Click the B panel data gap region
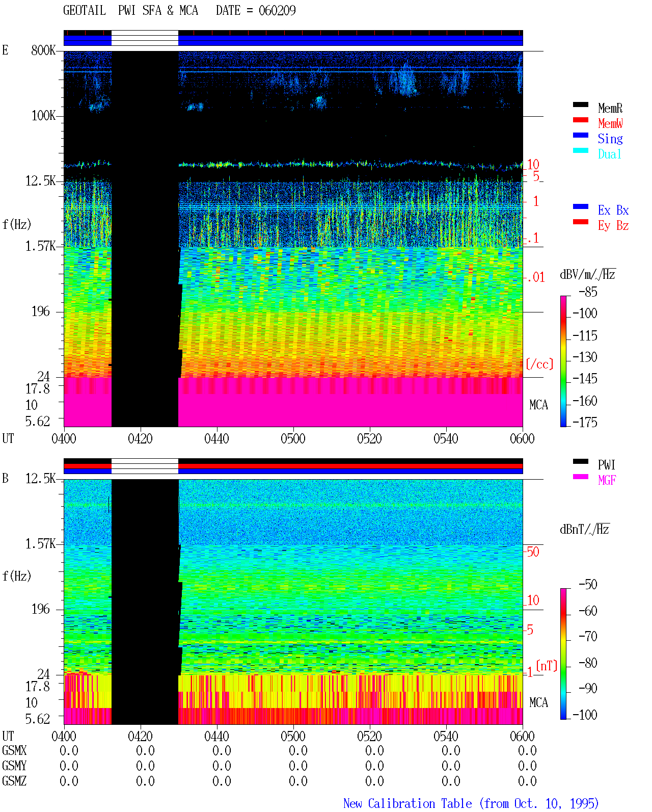Image resolution: width=652 pixels, height=812 pixels. tap(145, 602)
